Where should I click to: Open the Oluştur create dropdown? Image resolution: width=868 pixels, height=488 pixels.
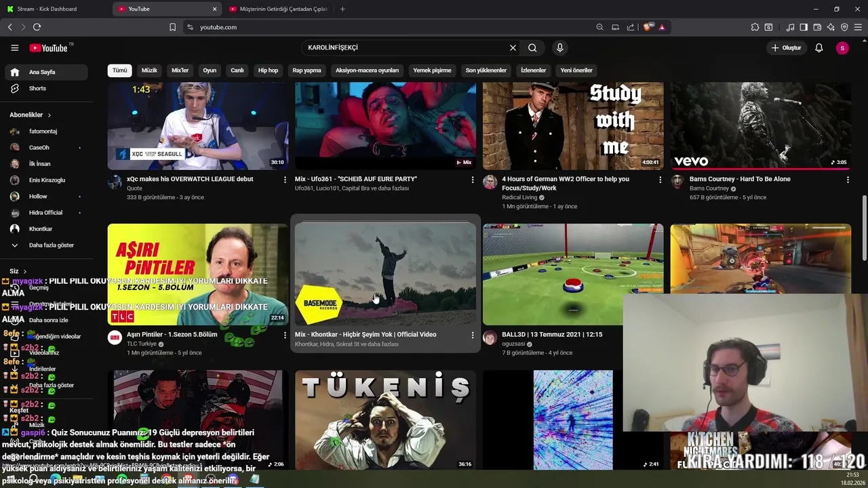click(x=786, y=47)
